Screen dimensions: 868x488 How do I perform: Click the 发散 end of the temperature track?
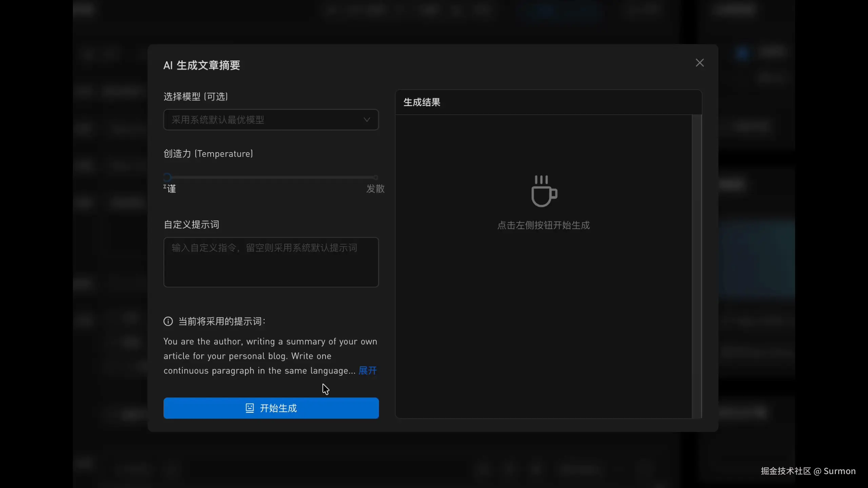[375, 177]
